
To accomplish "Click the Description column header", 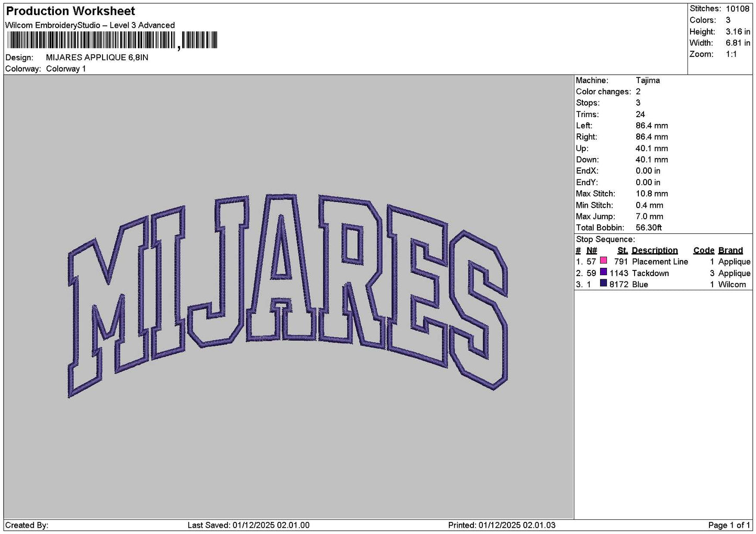I will tap(655, 251).
